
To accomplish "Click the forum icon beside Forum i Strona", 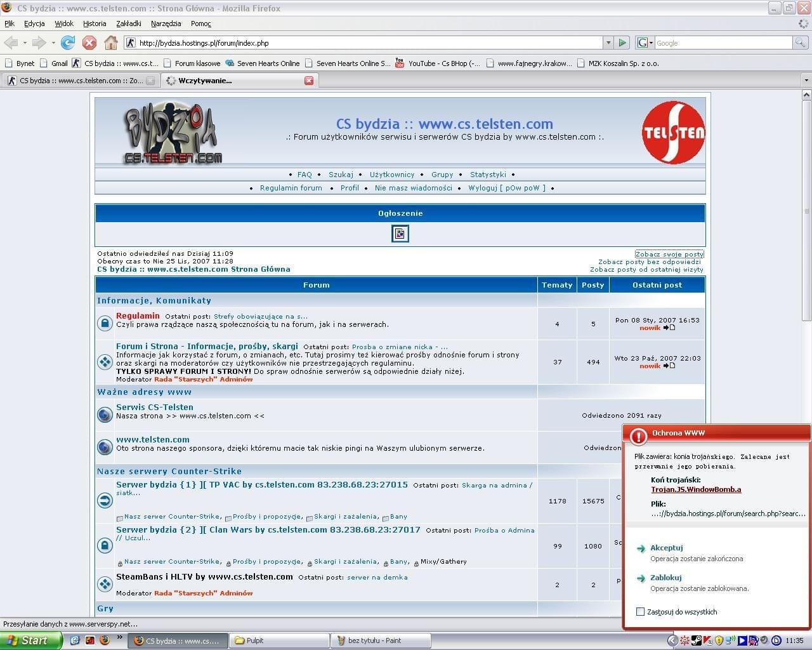I will 105,362.
